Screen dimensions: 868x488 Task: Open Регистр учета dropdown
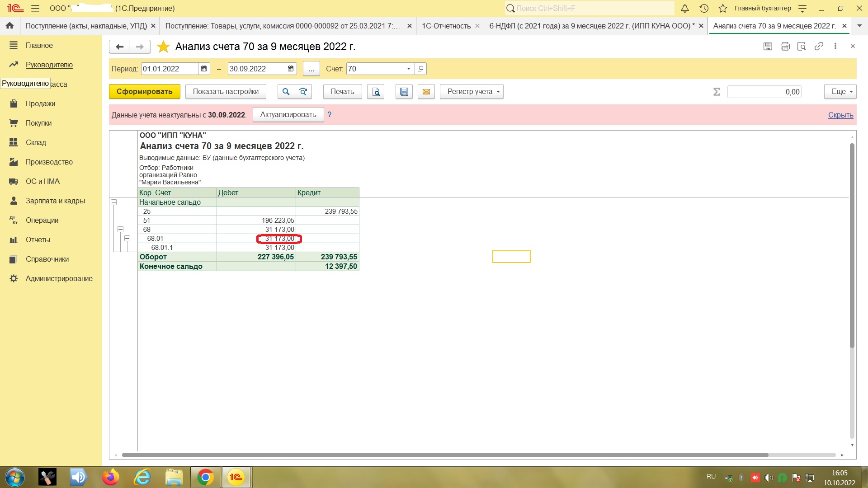coord(472,92)
